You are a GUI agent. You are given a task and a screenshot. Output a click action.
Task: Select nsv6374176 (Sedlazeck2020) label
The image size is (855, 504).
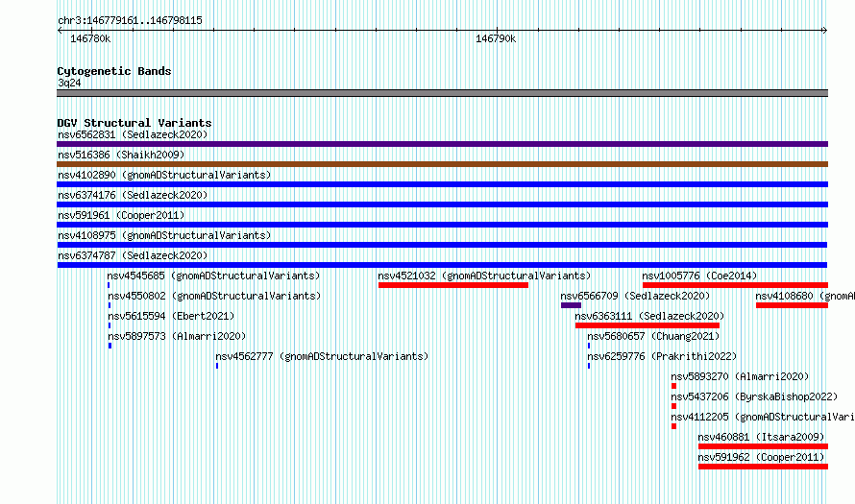[133, 195]
